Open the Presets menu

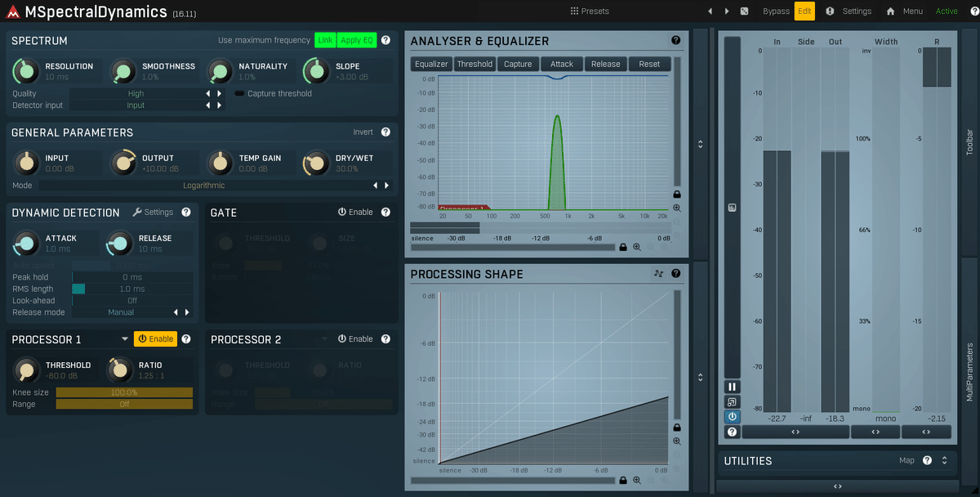[x=590, y=11]
